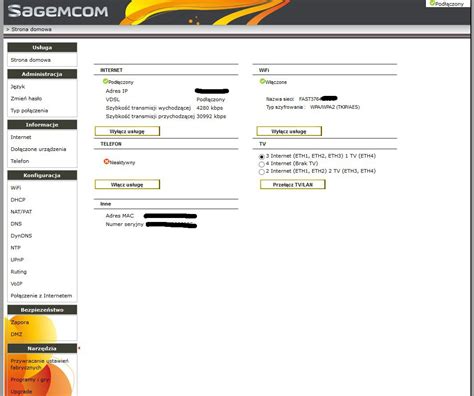
Task: Click the Nazwa sieci label
Action: tap(280, 99)
